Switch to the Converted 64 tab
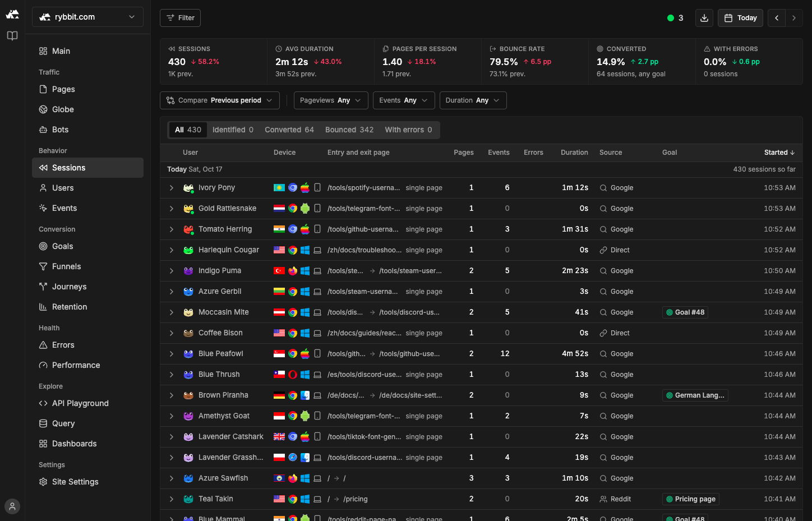The width and height of the screenshot is (812, 521). pos(289,130)
